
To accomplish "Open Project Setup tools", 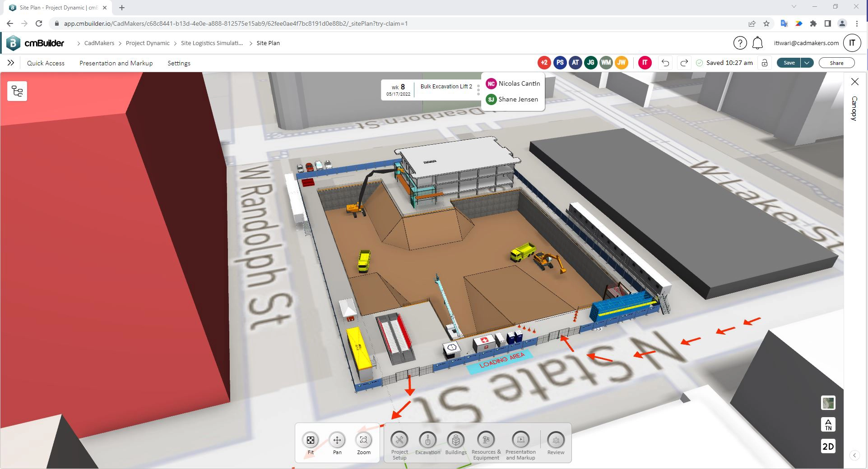I will pyautogui.click(x=399, y=440).
